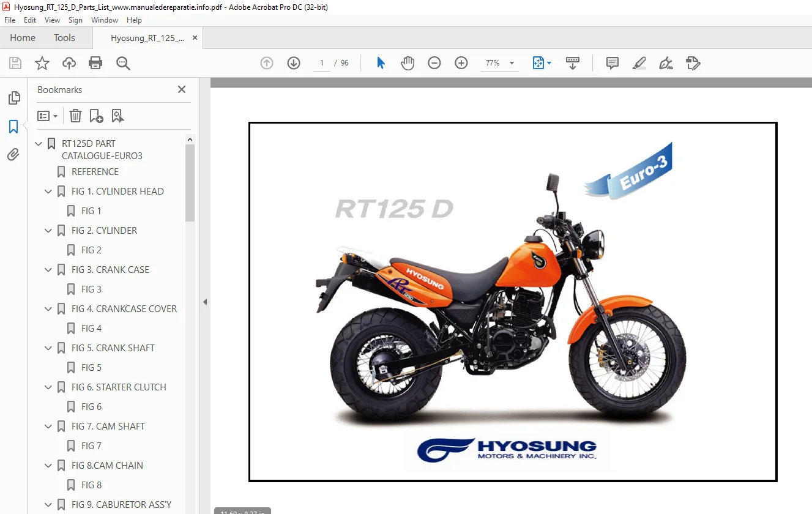Collapse FIG 8.CAM CHAIN bookmark
Viewport: 812px width, 514px height.
pyautogui.click(x=49, y=466)
